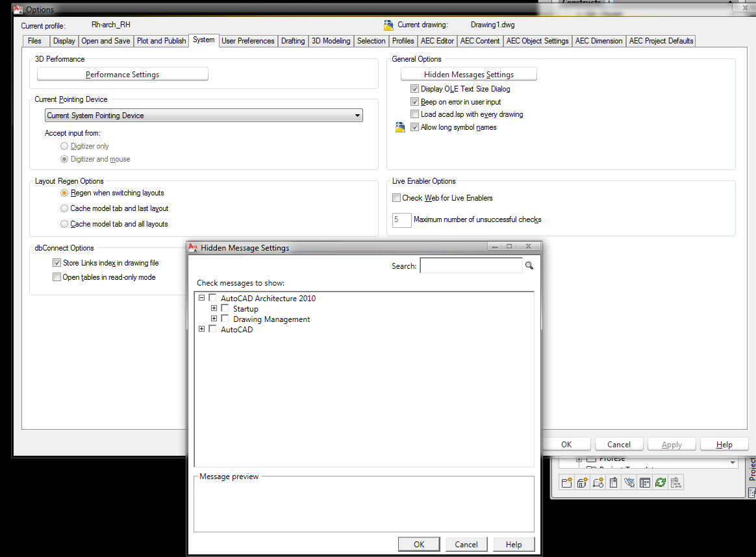756x557 pixels.
Task: Click the add element icon in Project Navigator
Action: coord(598,482)
